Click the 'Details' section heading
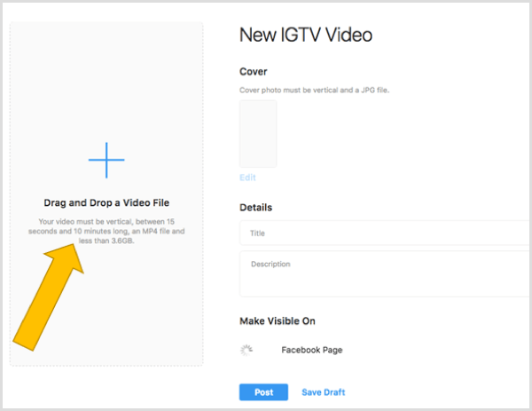 click(x=256, y=208)
